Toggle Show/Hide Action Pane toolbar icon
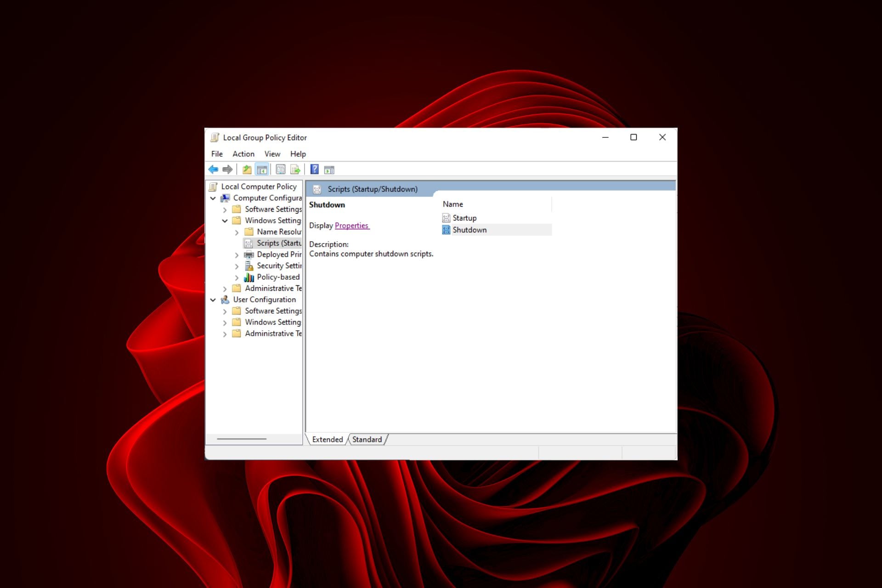This screenshot has height=588, width=882. coord(329,170)
